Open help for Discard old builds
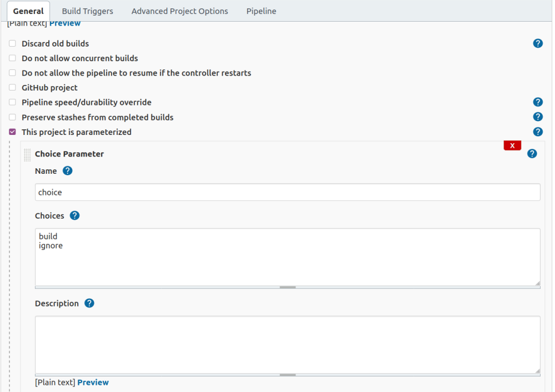The width and height of the screenshot is (555, 392). pos(538,43)
